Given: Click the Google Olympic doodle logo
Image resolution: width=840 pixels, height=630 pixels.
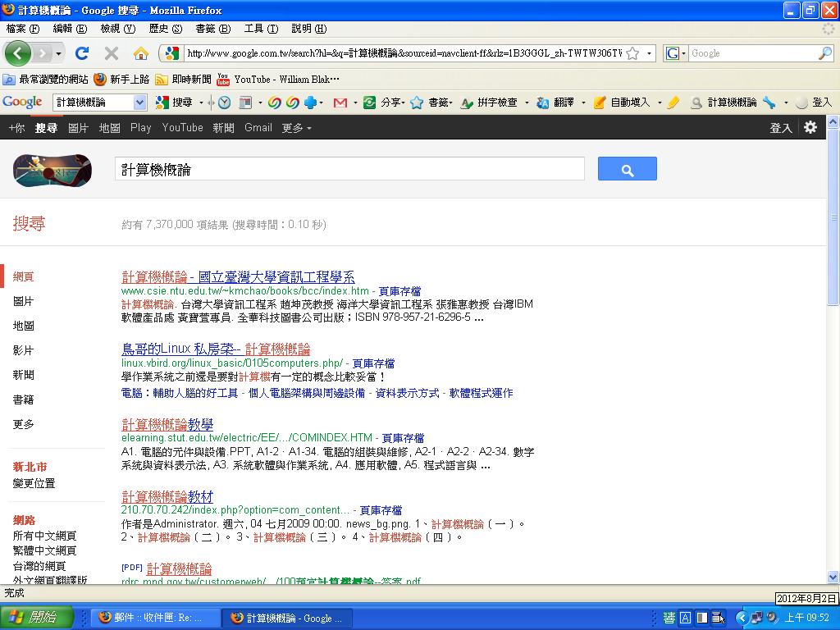Looking at the screenshot, I should tap(52, 171).
